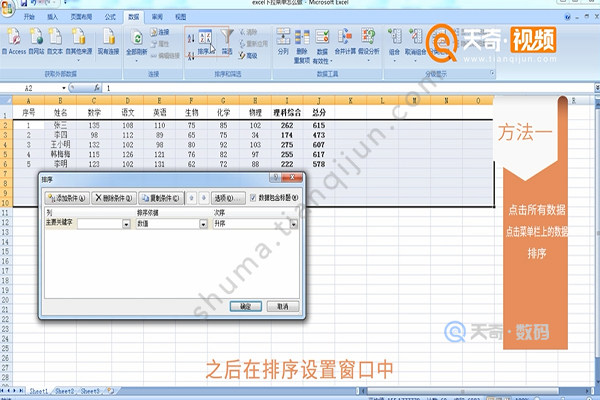Click the Sort Z to A icon
The height and width of the screenshot is (400, 600).
tap(191, 56)
